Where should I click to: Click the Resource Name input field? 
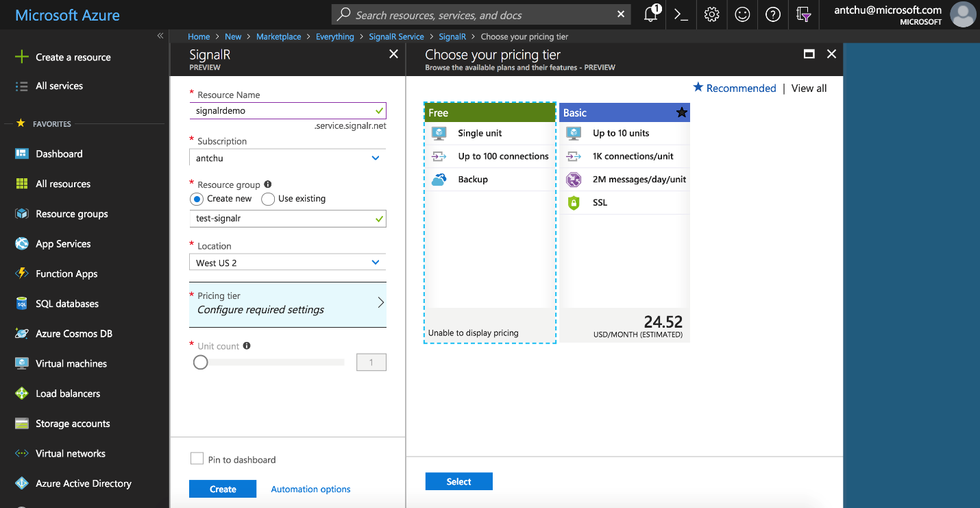(287, 110)
